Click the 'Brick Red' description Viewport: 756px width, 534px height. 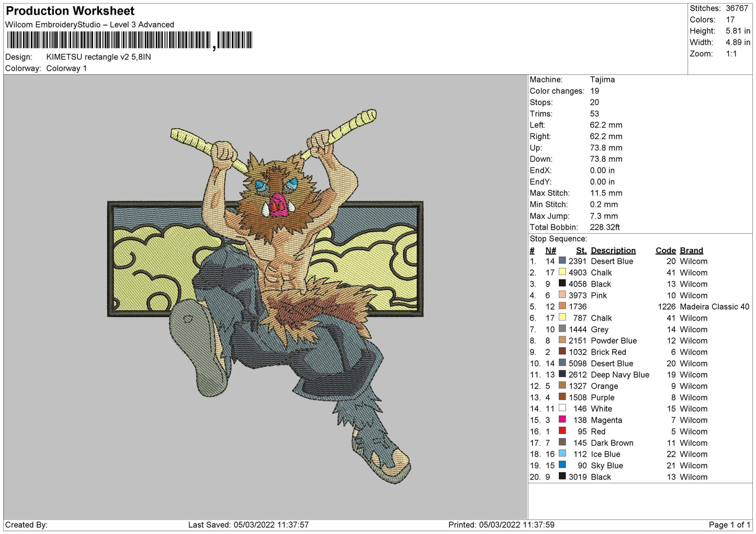tap(608, 352)
